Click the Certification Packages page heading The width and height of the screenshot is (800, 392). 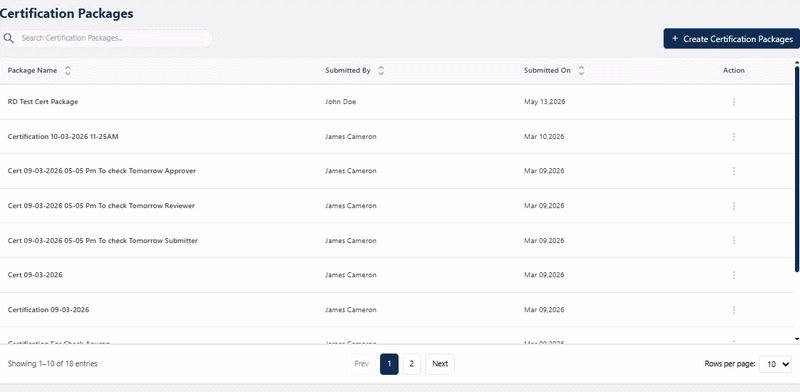coord(67,14)
